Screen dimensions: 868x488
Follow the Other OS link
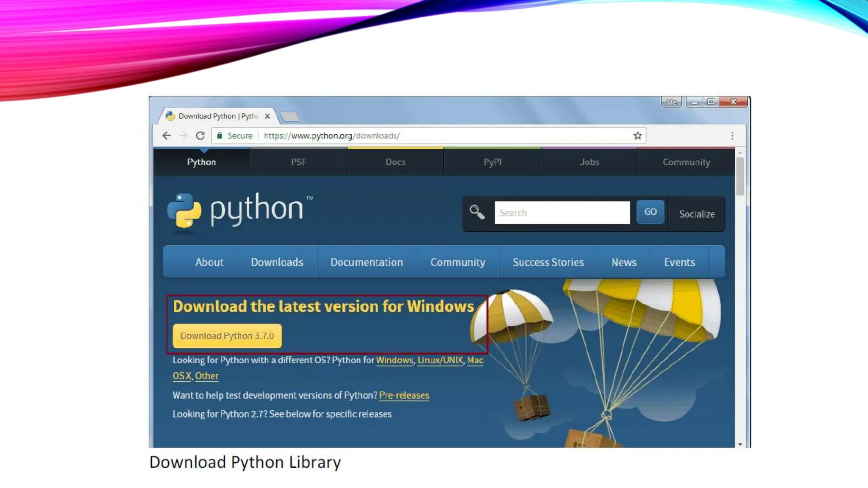tap(207, 376)
